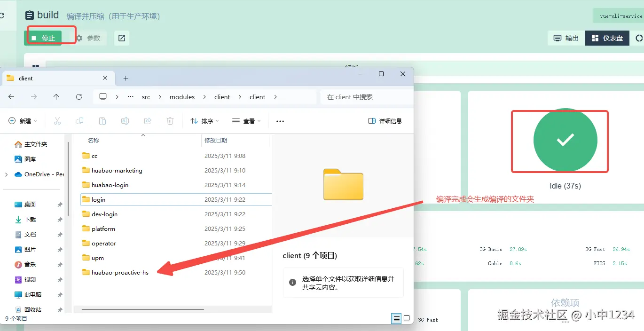Screen dimensions: 644x331
Task: Click the Copy icon in Explorer toolbar
Action: tap(80, 121)
